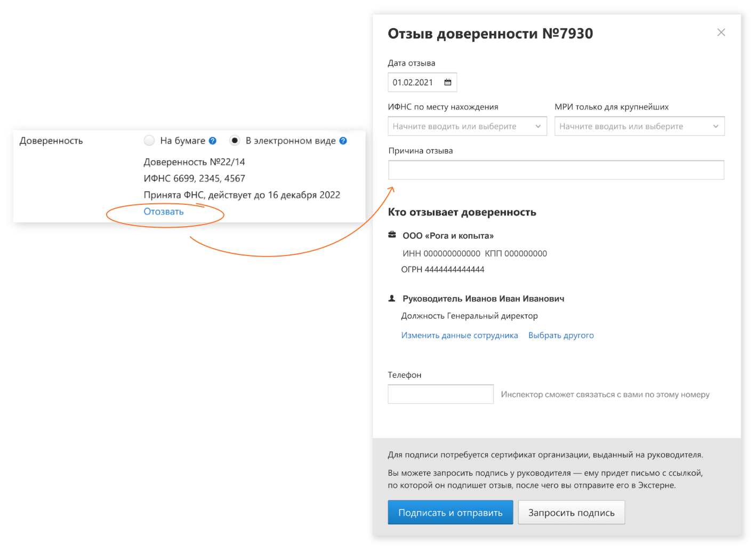Click Руководитель Иванов Иван Иванович text
Screen dimensions: 756x551
pos(484,299)
